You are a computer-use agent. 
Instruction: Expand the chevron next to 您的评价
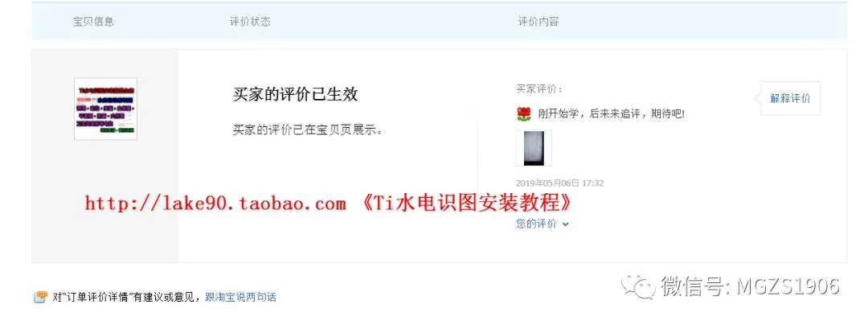click(565, 224)
